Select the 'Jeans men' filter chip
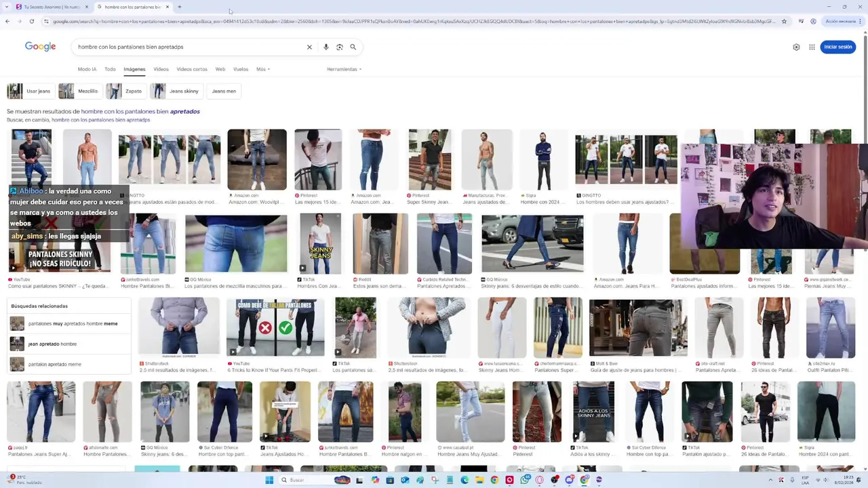The image size is (868, 488). pyautogui.click(x=224, y=91)
